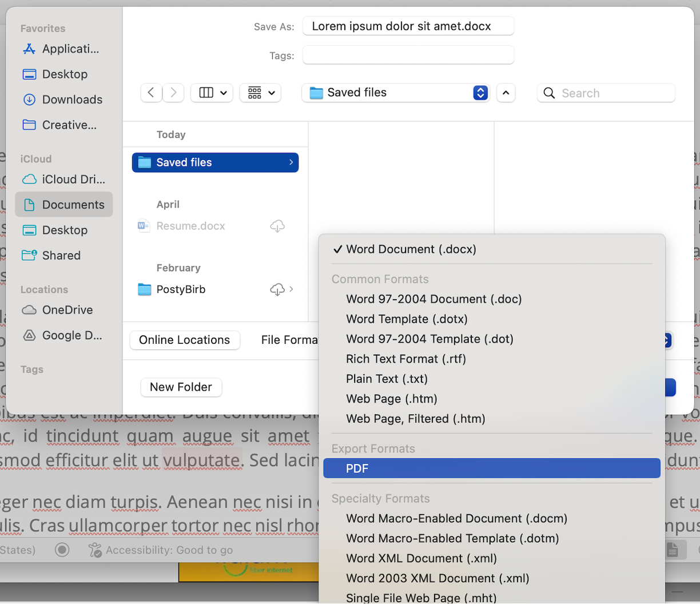Open the Saved files location dropdown
Viewport: 700px width, 604px height.
pos(395,93)
